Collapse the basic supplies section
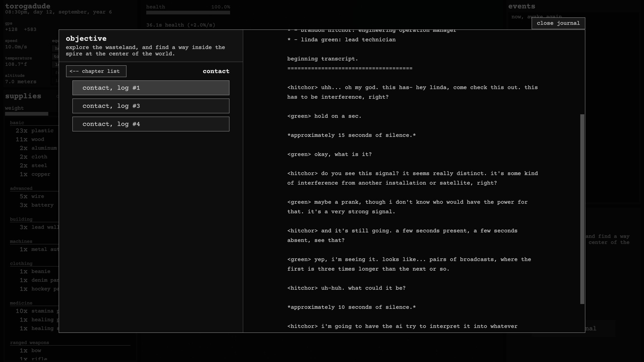 point(17,123)
